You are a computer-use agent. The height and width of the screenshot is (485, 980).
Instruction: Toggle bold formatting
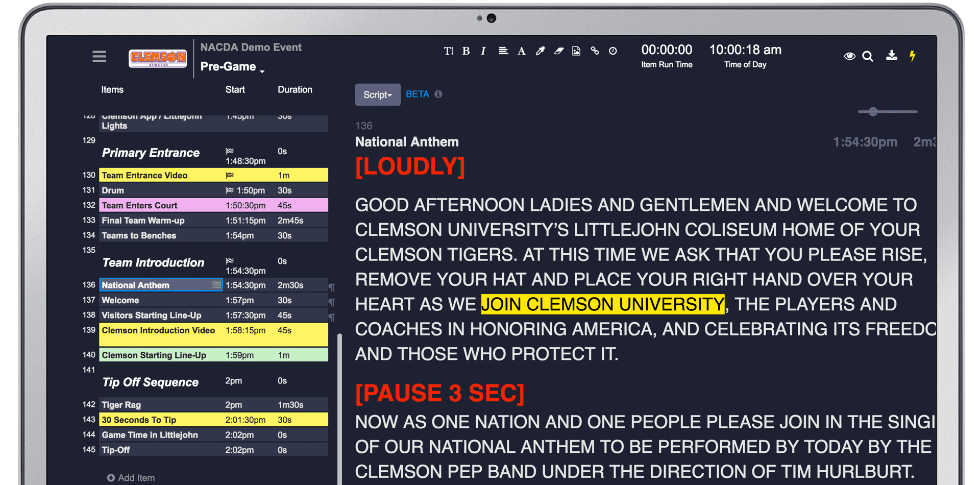click(466, 51)
